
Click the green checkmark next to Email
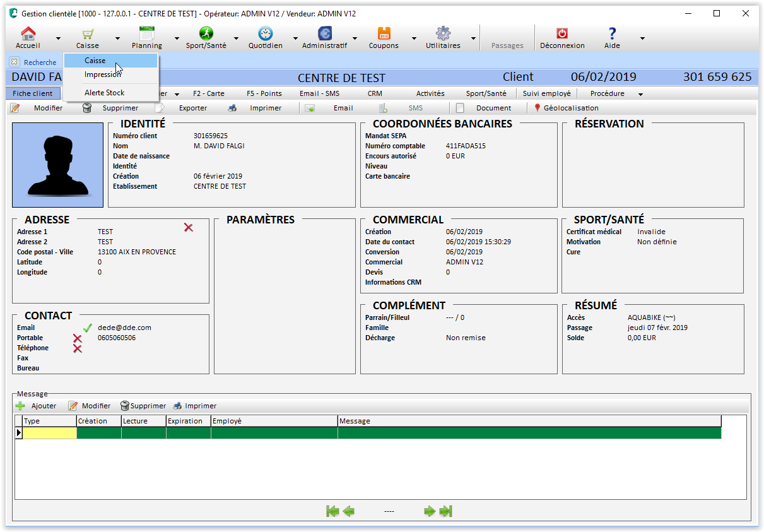point(88,328)
